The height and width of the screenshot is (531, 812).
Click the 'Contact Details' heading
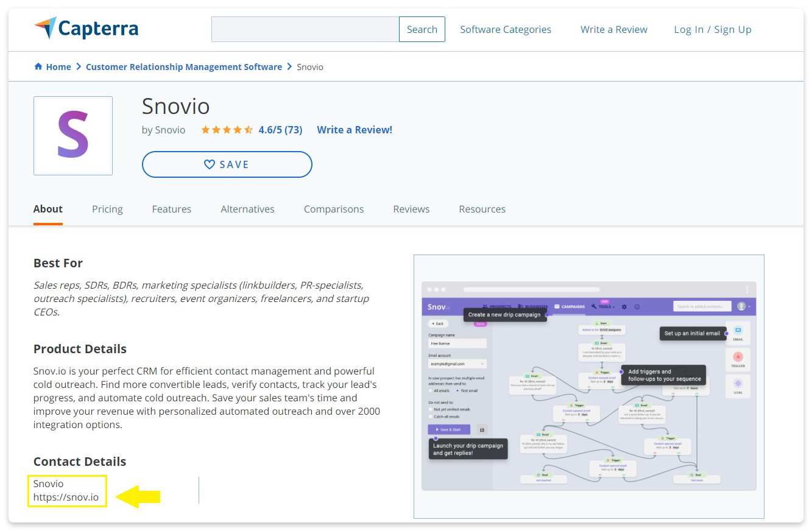pyautogui.click(x=80, y=462)
